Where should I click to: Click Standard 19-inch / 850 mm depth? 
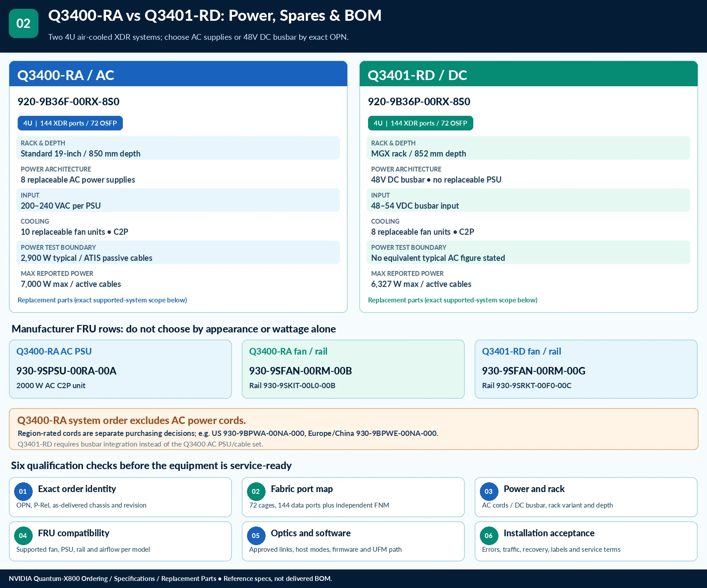pyautogui.click(x=80, y=154)
